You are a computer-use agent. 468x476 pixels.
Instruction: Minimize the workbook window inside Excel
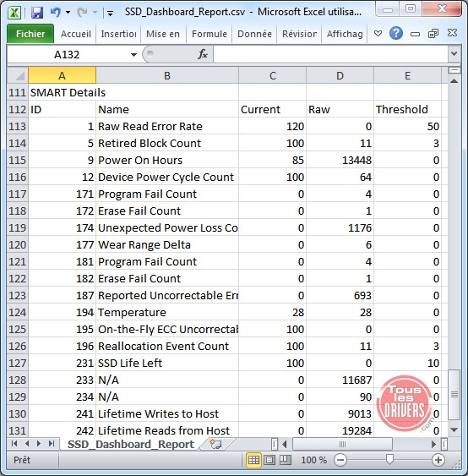pyautogui.click(x=415, y=33)
